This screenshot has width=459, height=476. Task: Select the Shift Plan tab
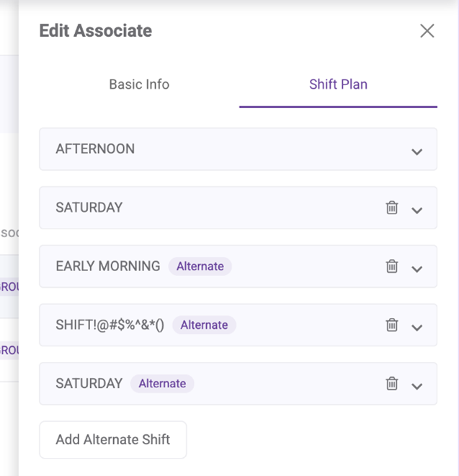tap(338, 84)
